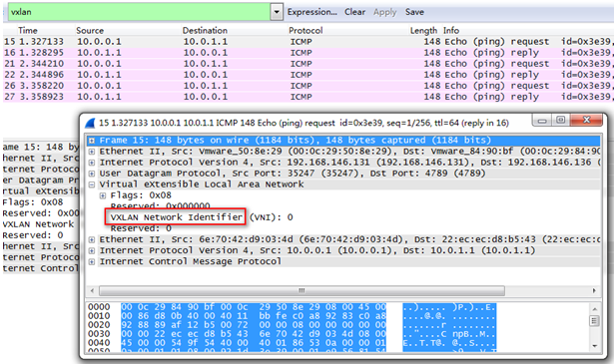Select packet 26 at time 3.358220

click(307, 86)
